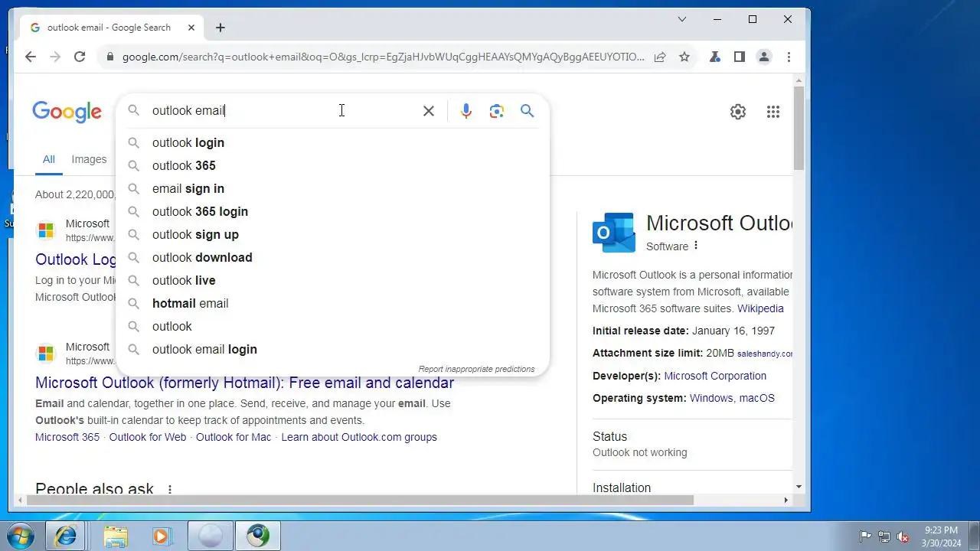Open the Wikipedia link in knowledge panel
The width and height of the screenshot is (980, 551).
(x=760, y=308)
